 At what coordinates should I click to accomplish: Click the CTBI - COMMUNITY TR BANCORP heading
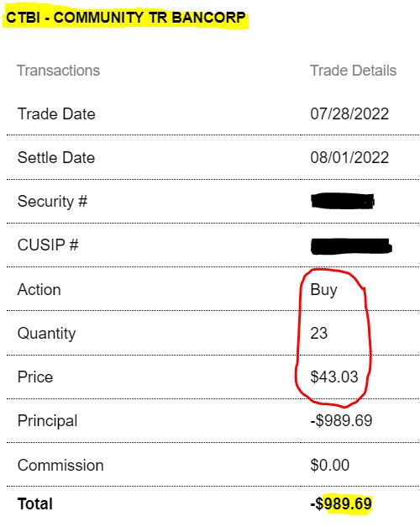point(126,18)
